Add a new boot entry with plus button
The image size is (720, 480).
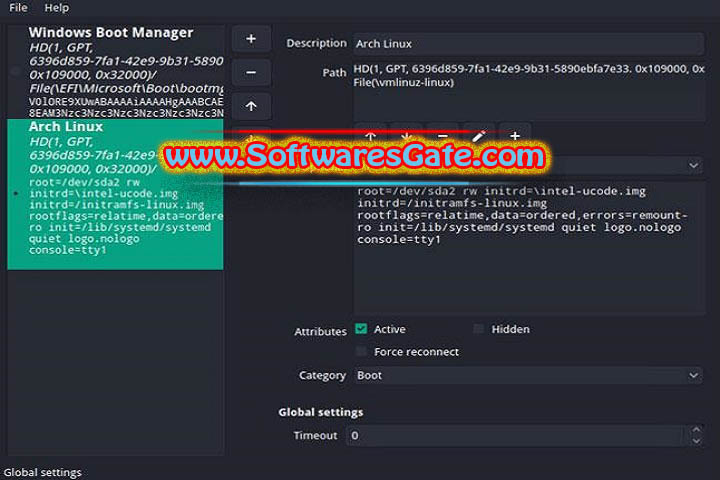(x=251, y=39)
